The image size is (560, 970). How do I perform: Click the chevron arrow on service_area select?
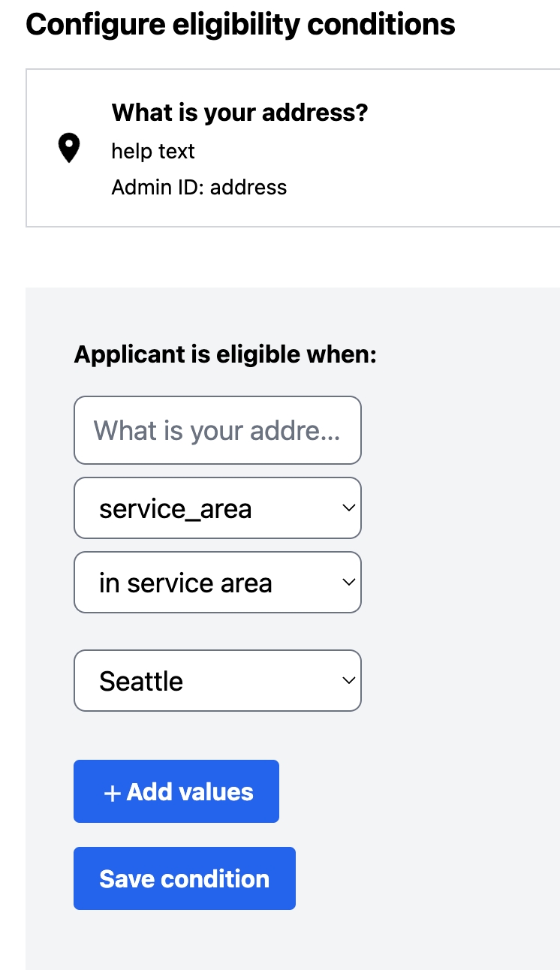coord(348,508)
